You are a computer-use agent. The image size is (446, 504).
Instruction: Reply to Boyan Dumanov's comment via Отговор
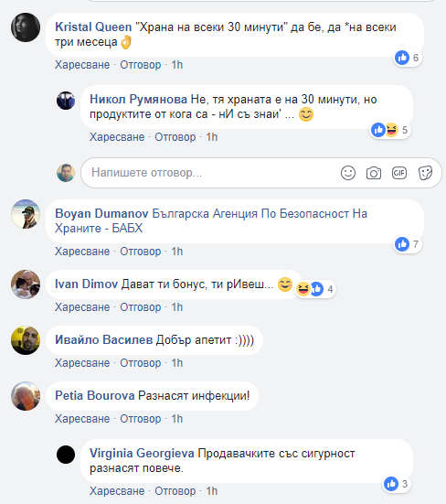141,252
